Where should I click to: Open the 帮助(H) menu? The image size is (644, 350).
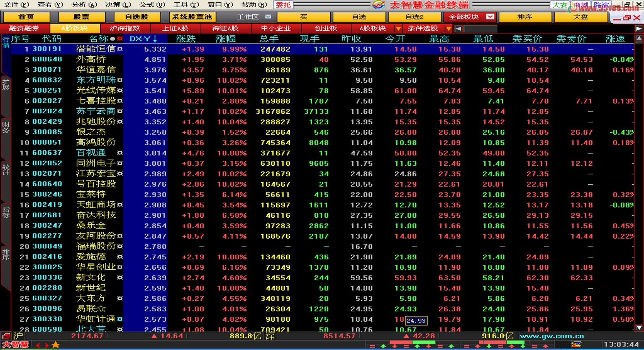[254, 5]
